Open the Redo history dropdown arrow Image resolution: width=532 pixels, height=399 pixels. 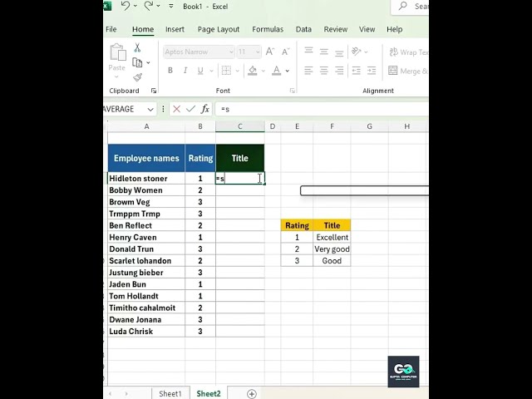(x=158, y=6)
